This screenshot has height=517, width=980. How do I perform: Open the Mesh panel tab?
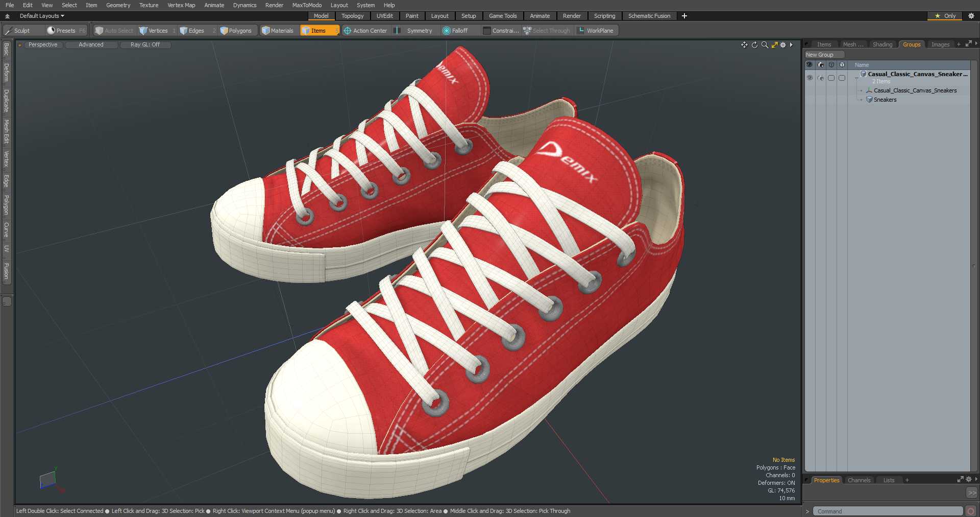(853, 44)
